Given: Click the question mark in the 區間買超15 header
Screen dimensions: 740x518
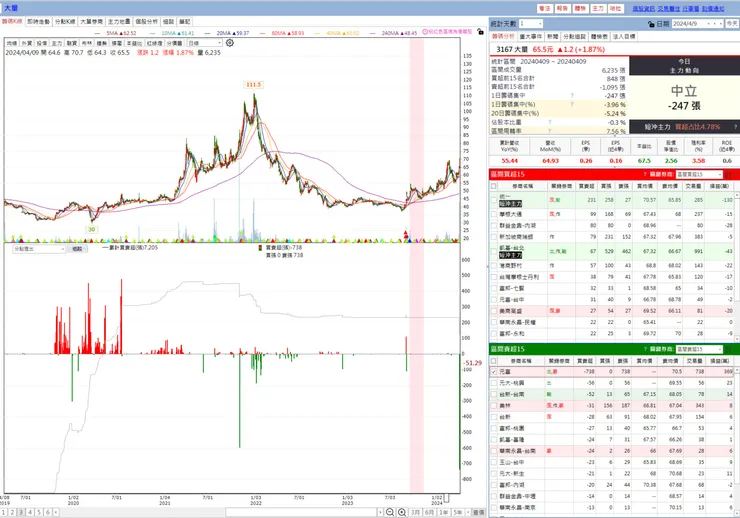Looking at the screenshot, I should pos(645,175).
